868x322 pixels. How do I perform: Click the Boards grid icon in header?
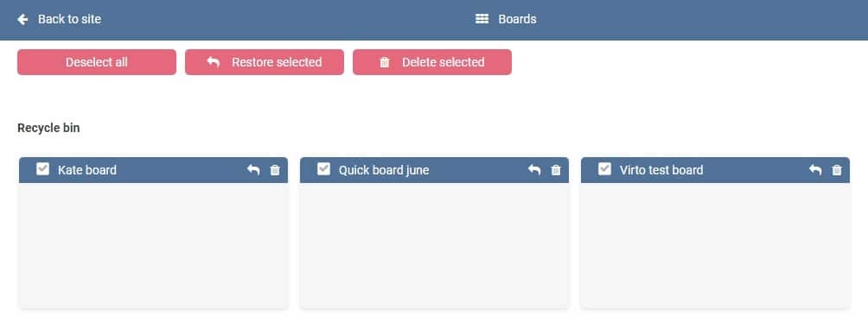(482, 19)
